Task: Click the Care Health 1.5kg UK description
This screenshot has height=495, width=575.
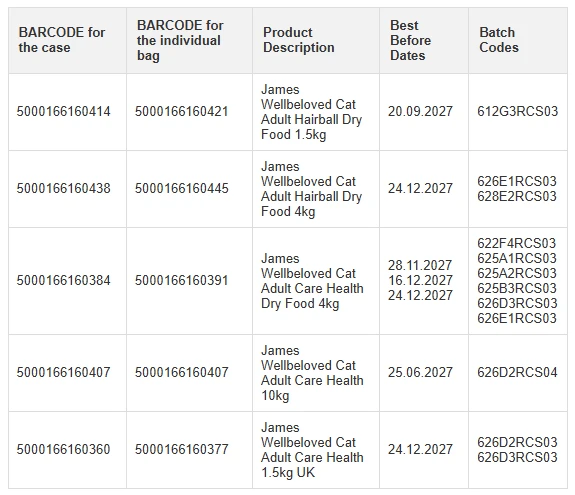Action: coord(312,450)
